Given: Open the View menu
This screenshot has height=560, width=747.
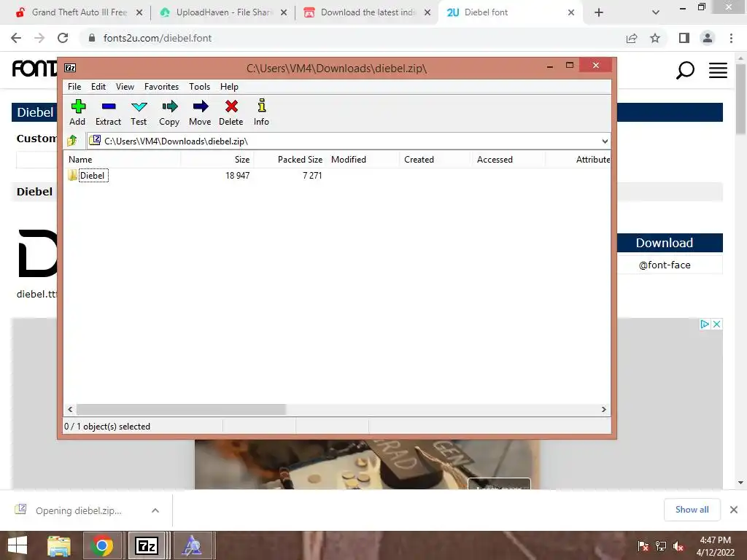Looking at the screenshot, I should 125,87.
